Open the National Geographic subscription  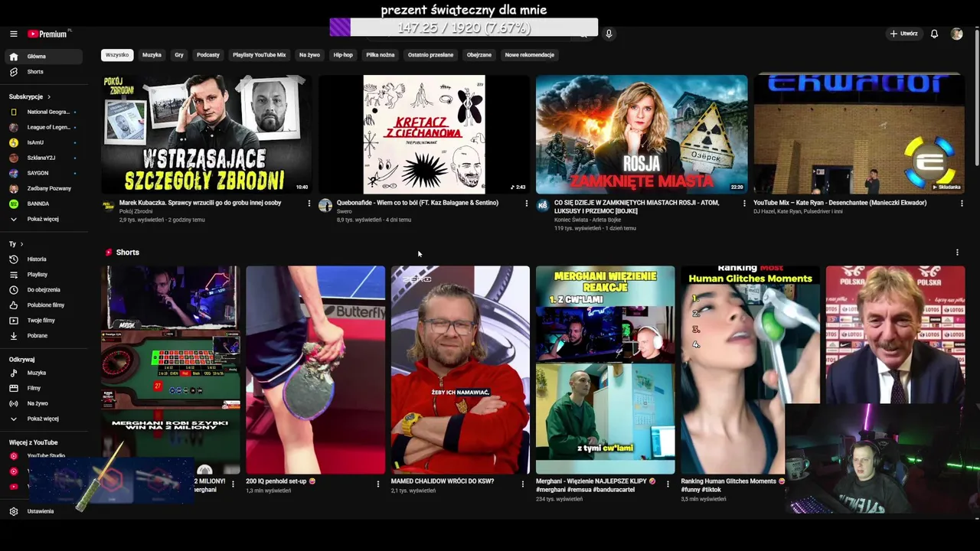(x=44, y=112)
